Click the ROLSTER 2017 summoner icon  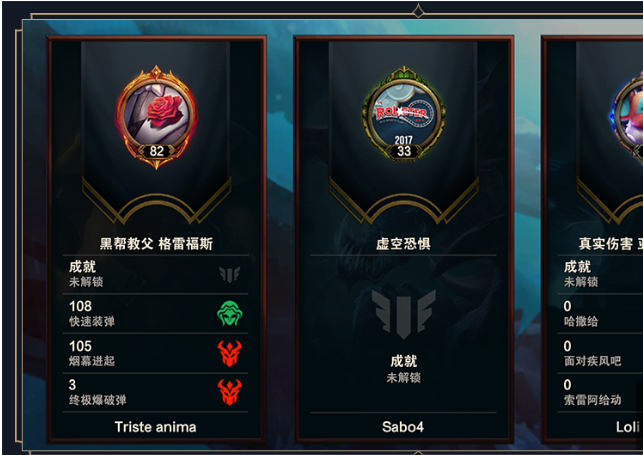pyautogui.click(x=404, y=115)
